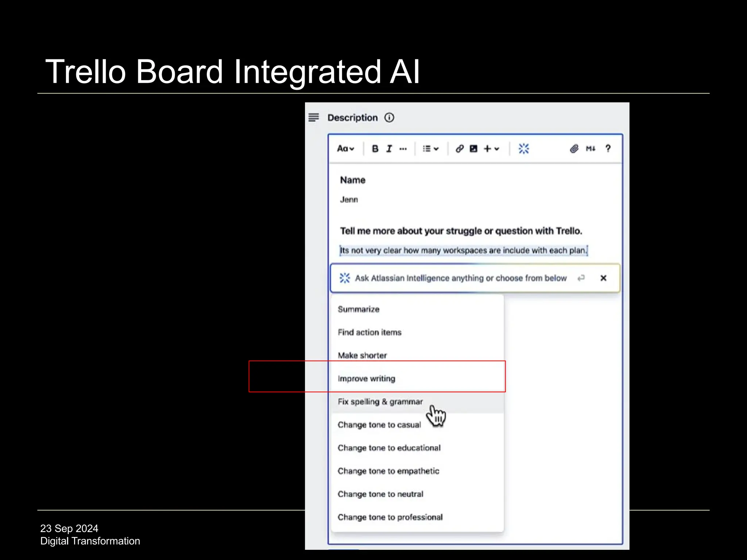This screenshot has height=560, width=747.
Task: Click the 'Jenn' name text
Action: tap(349, 199)
